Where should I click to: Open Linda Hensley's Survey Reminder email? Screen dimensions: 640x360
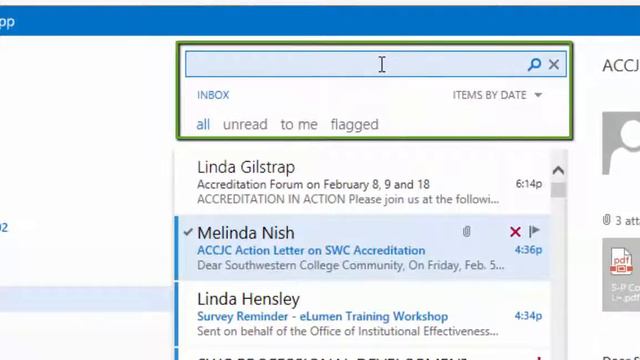(362, 313)
